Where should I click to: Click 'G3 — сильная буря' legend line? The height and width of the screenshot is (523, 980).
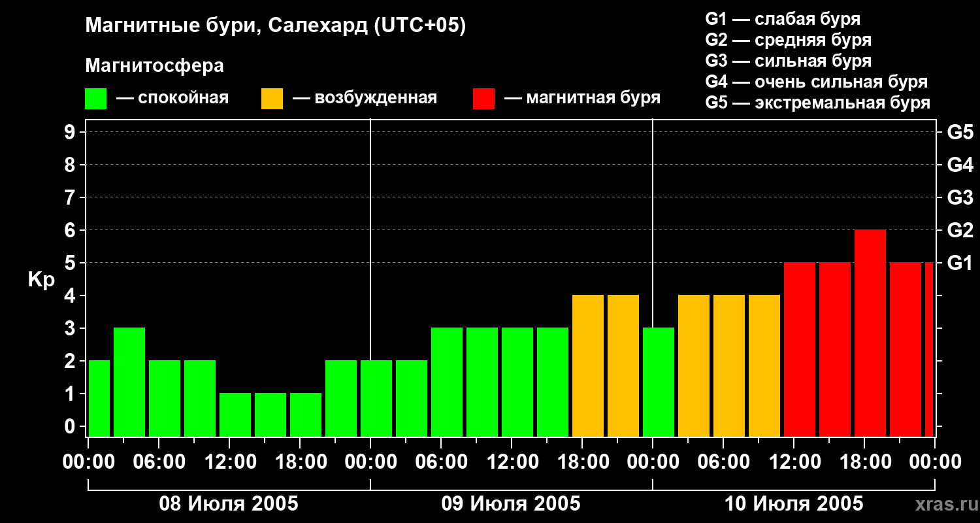[788, 61]
